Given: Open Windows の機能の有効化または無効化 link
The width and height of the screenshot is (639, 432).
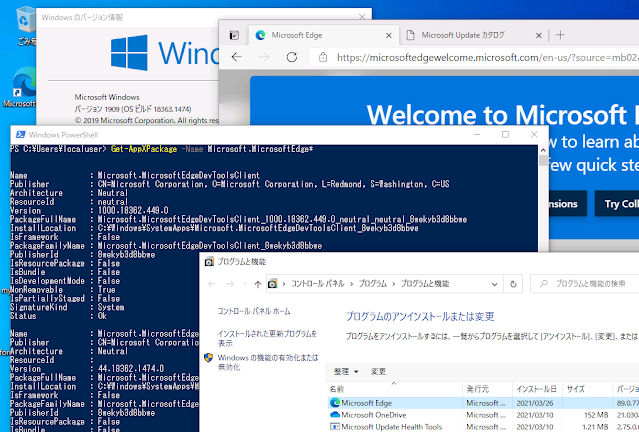Looking at the screenshot, I should 268,362.
